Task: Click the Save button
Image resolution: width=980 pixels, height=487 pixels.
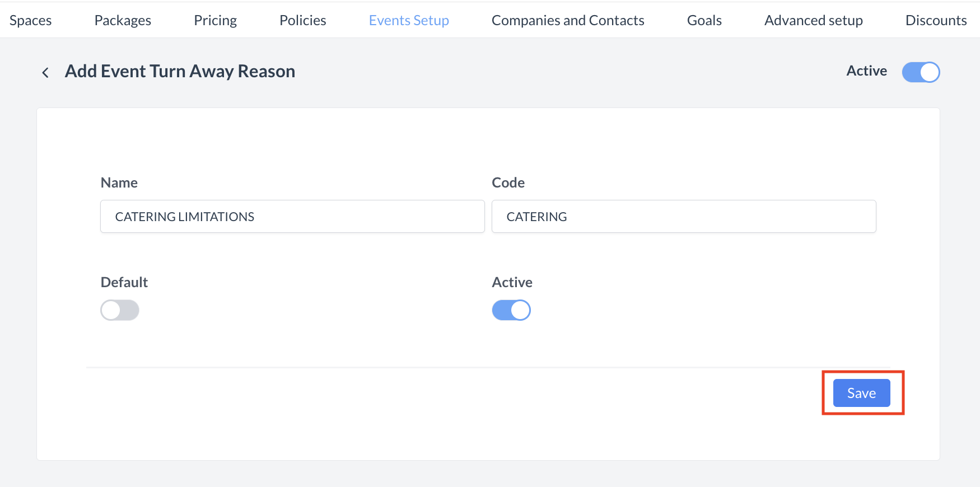Action: (x=861, y=393)
